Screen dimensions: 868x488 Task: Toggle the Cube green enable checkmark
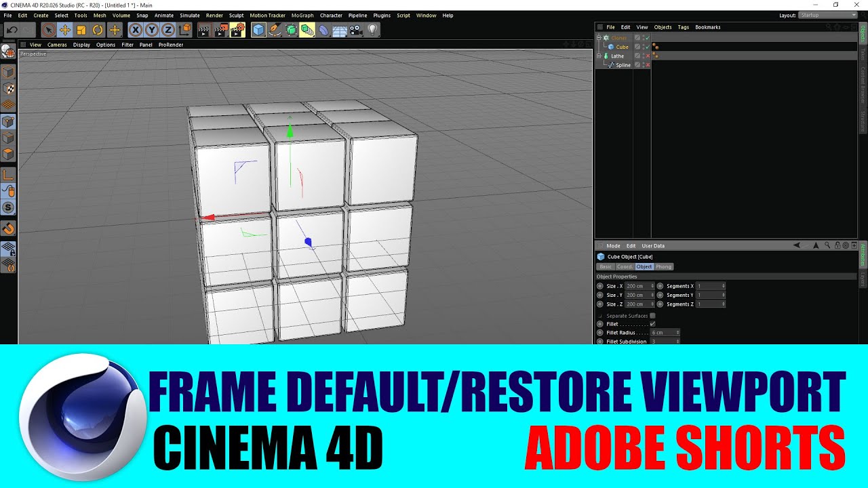tap(648, 47)
